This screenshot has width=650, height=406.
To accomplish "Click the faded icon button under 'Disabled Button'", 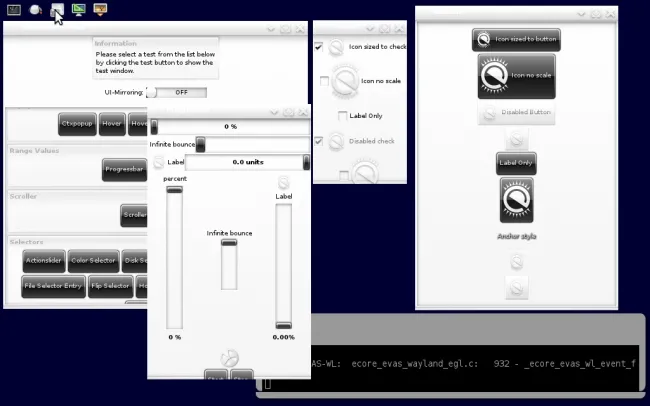I will (x=517, y=139).
